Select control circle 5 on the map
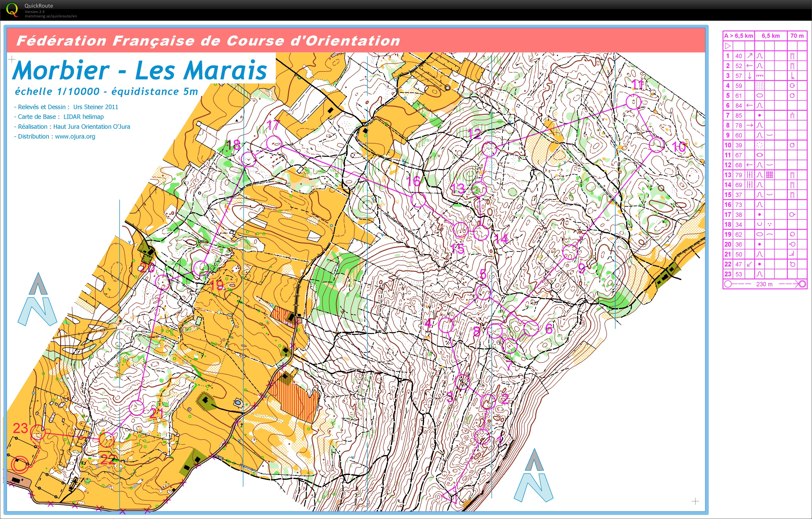 tap(483, 292)
